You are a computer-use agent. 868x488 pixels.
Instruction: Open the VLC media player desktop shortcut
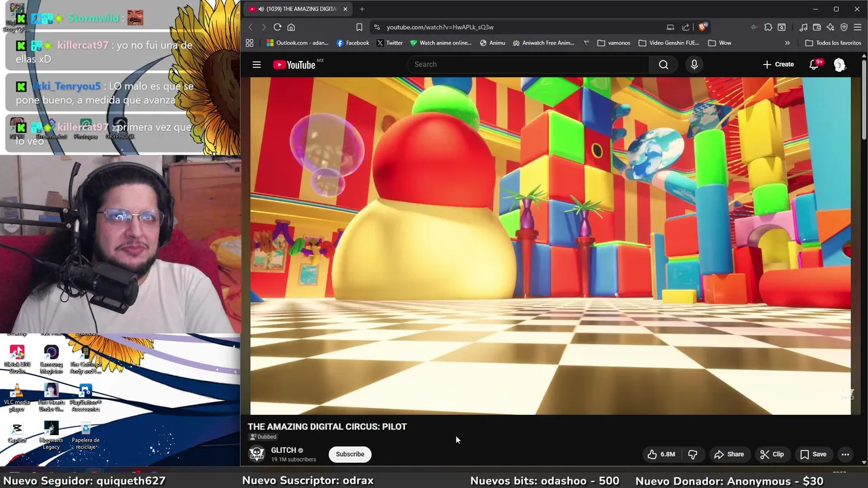[17, 399]
